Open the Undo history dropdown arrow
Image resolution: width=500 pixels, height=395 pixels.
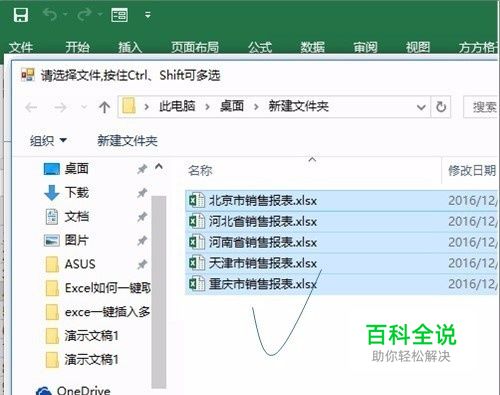click(x=66, y=14)
